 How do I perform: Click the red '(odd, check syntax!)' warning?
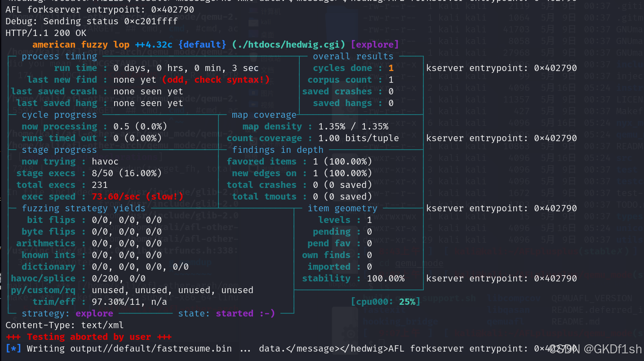point(216,80)
